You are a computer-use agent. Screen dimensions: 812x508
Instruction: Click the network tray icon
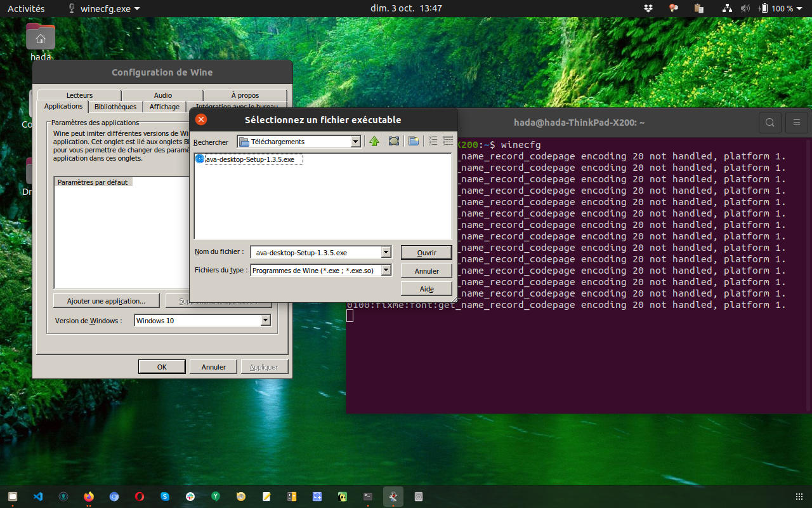[728, 8]
